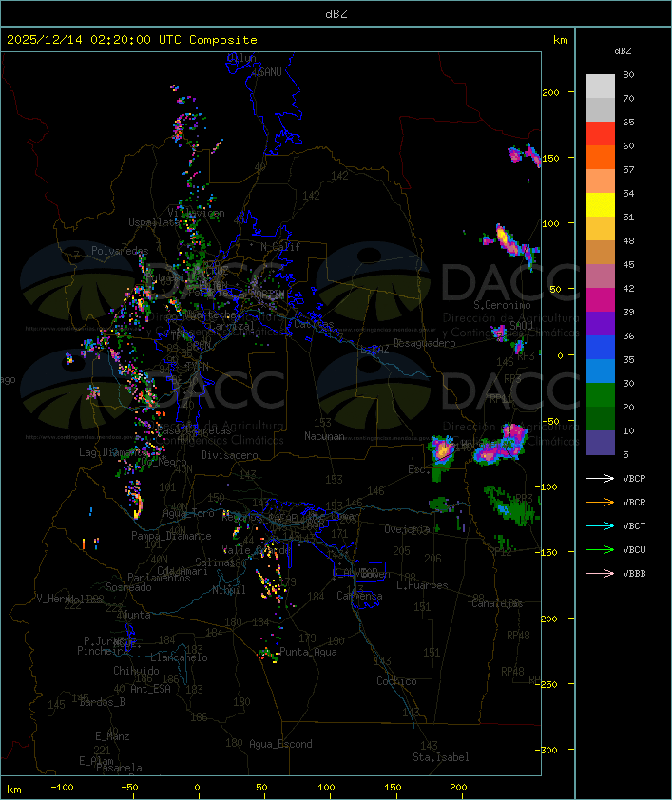Click the 'km' unit label at top right
Viewport: 672px width, 800px height.
(560, 40)
